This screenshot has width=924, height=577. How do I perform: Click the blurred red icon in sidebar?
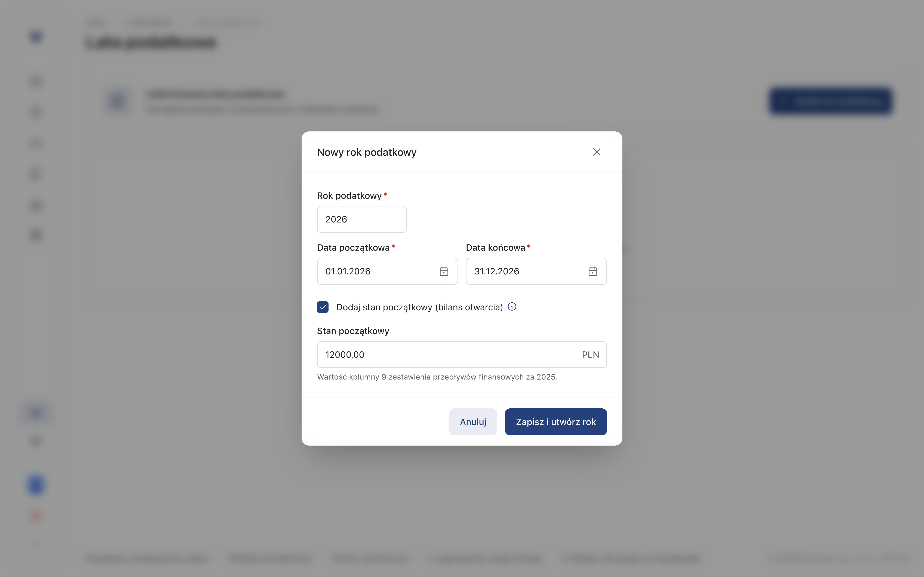click(x=36, y=516)
